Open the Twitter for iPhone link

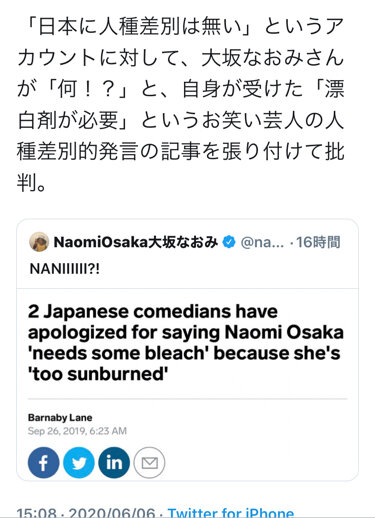click(231, 512)
